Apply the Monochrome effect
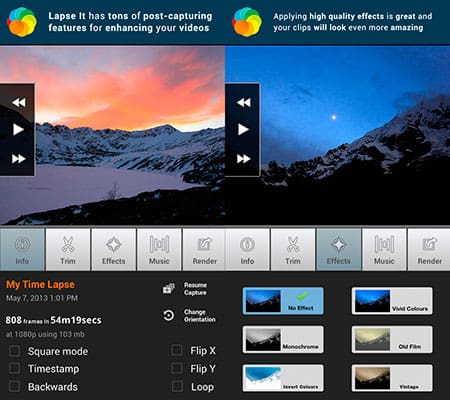The height and width of the screenshot is (400, 450). point(283,340)
